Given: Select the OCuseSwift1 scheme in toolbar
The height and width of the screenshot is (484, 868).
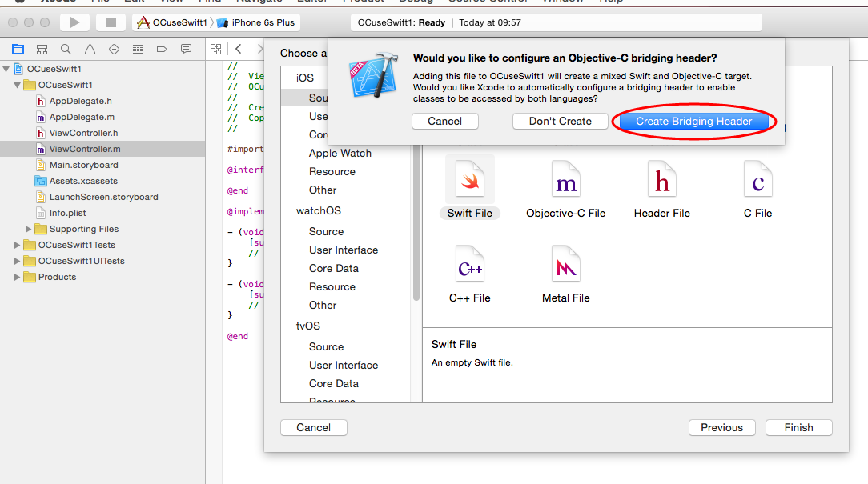Looking at the screenshot, I should click(172, 22).
